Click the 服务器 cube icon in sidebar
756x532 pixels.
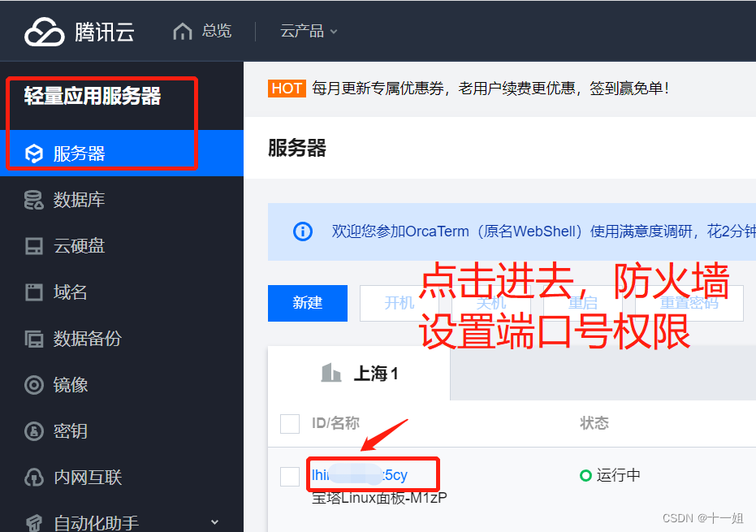(x=34, y=154)
